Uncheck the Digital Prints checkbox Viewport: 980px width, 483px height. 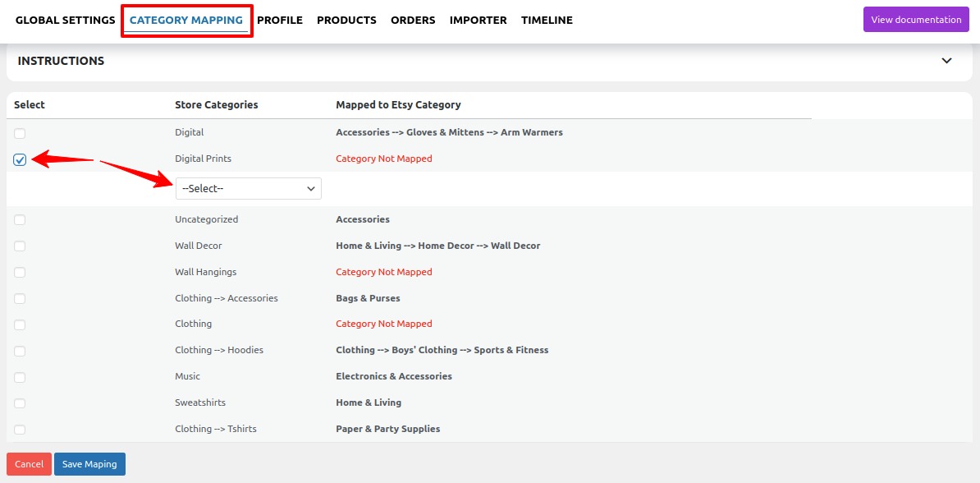pos(20,159)
